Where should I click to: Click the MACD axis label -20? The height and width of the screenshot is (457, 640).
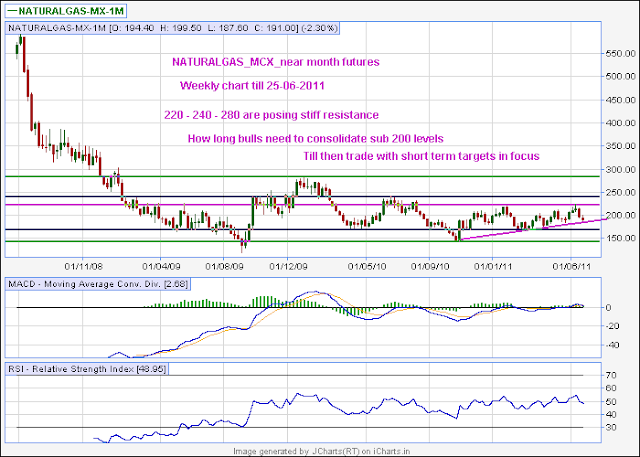coord(611,326)
